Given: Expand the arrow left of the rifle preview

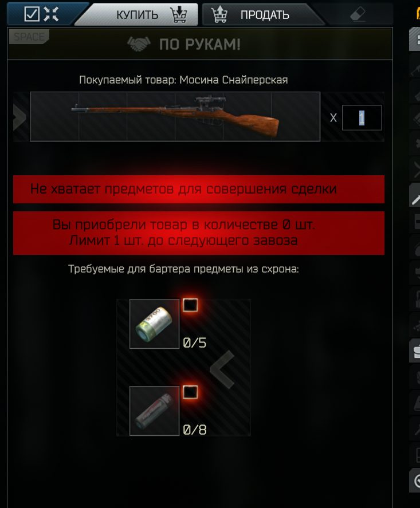Looking at the screenshot, I should (x=20, y=117).
